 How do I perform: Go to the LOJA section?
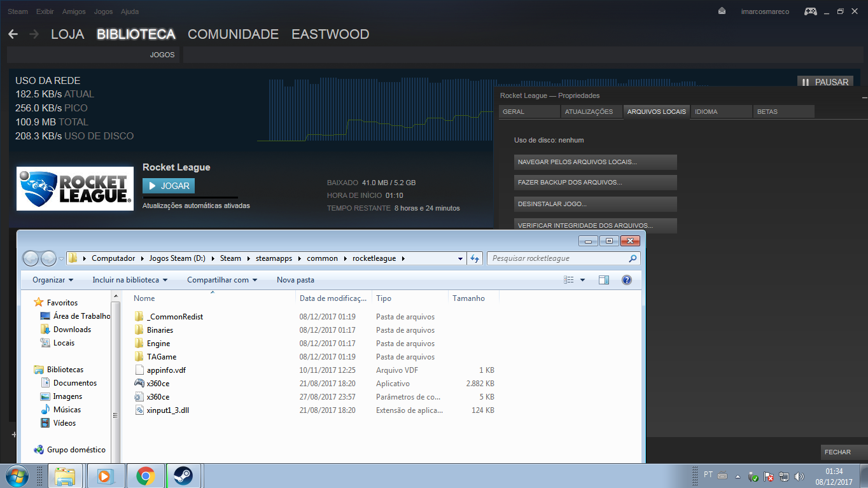point(67,34)
